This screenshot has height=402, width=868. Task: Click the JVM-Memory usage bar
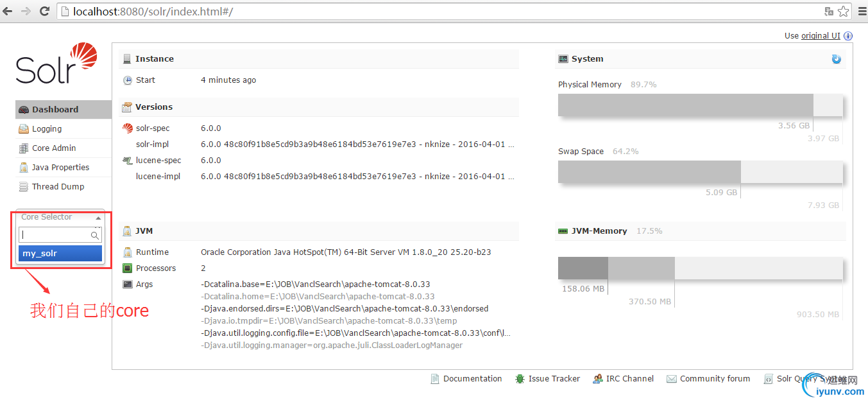coord(701,268)
